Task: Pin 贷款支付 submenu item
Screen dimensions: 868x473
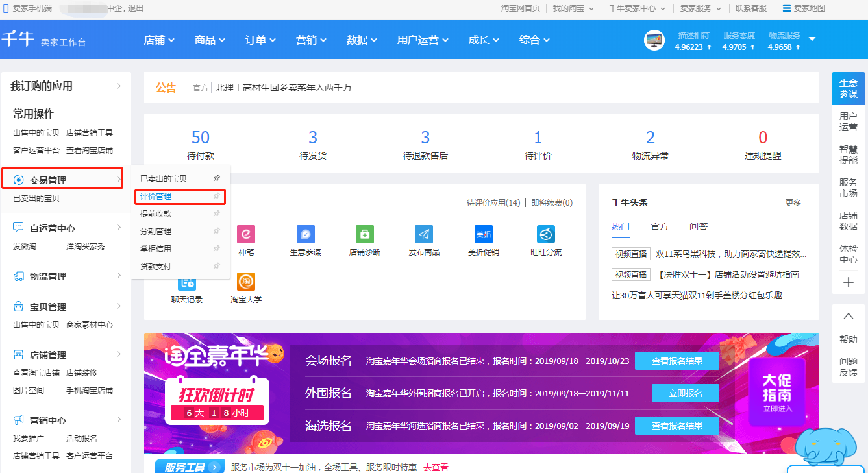Action: [x=217, y=266]
